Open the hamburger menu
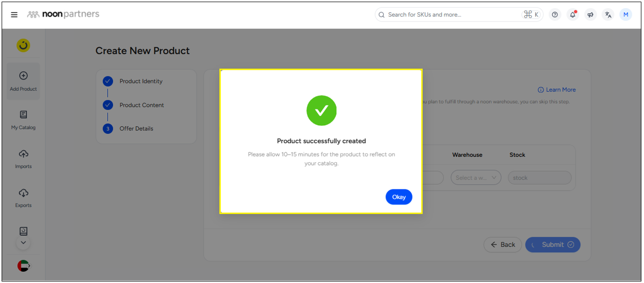 pos(14,15)
